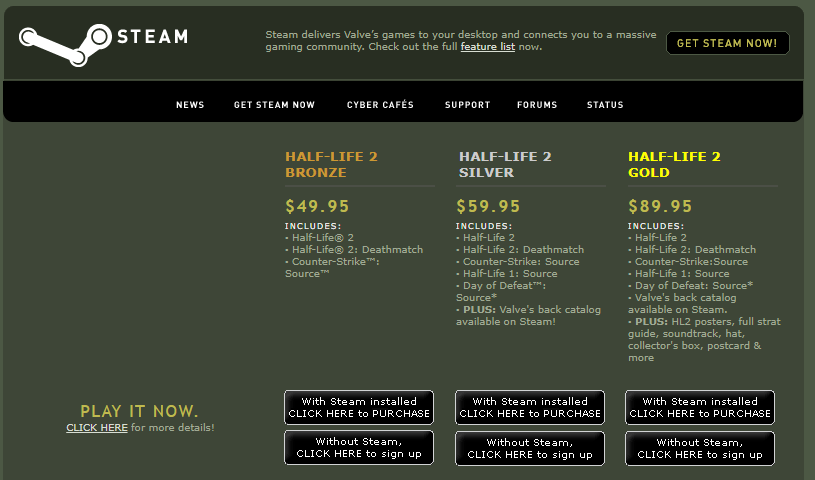The height and width of the screenshot is (480, 815).
Task: Sign up without Steam for Gold package
Action: coord(700,448)
